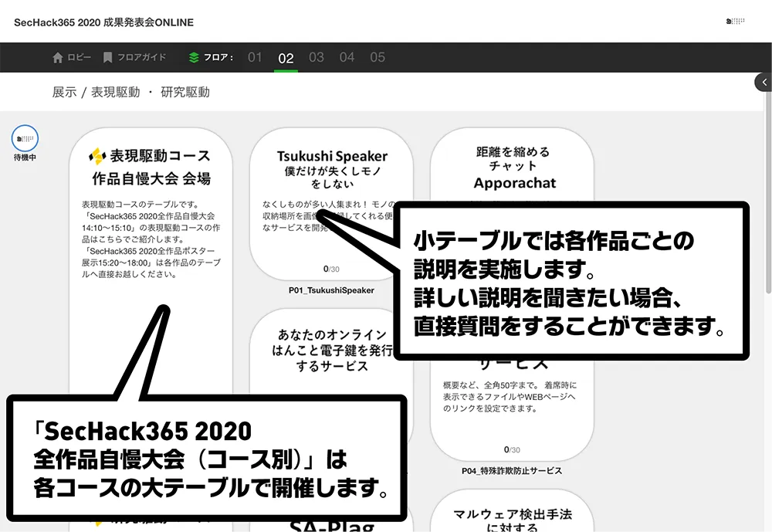
Task: Switch to floor 05 tab
Action: pos(378,58)
